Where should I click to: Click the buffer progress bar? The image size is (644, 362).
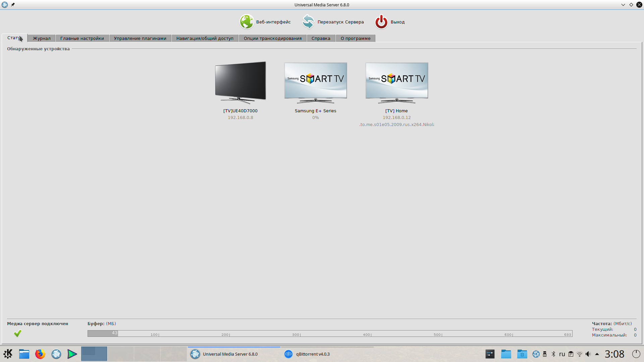[x=329, y=334]
